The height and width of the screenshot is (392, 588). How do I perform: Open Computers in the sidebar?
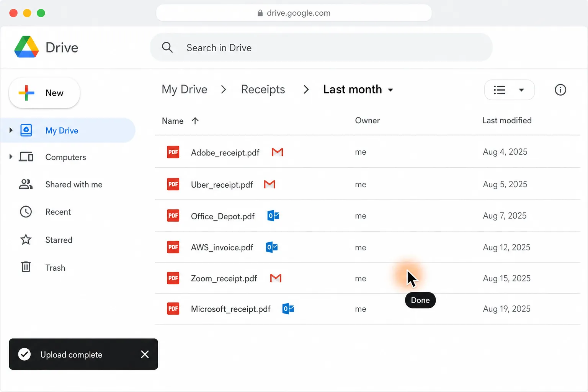(x=65, y=157)
